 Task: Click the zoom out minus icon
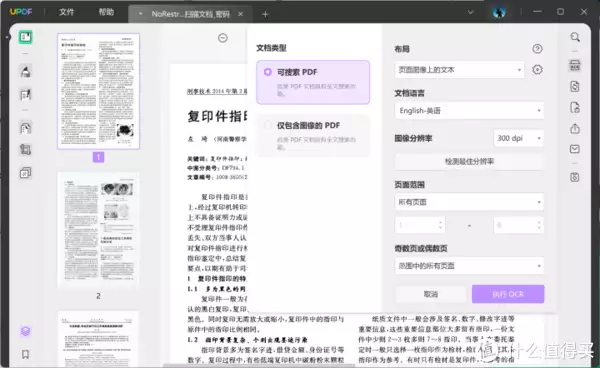[223, 38]
